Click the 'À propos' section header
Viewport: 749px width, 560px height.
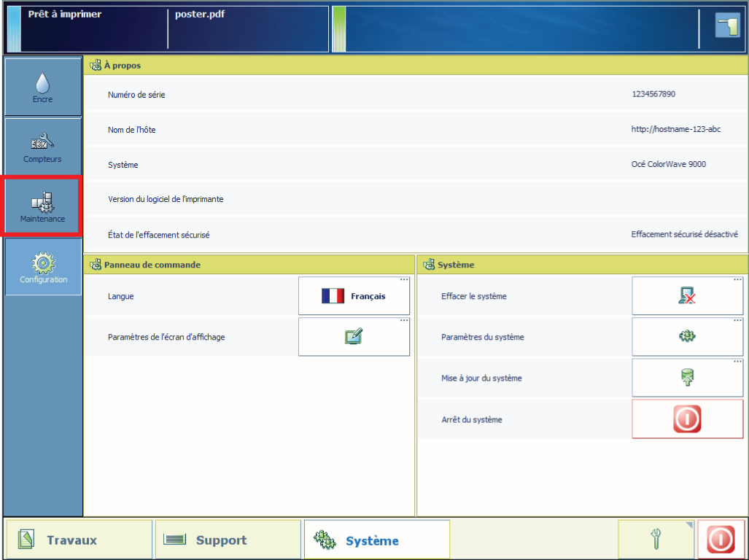(x=416, y=66)
